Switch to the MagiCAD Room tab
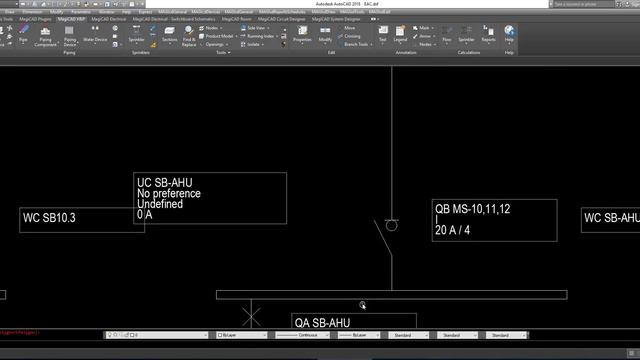This screenshot has height=360, width=640. click(x=237, y=19)
